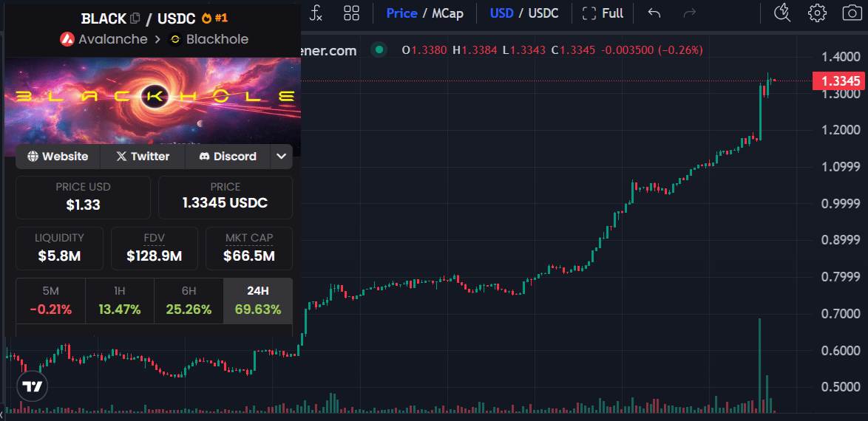Click the H1.3384 high value in legend
The width and height of the screenshot is (868, 421).
[x=475, y=50]
